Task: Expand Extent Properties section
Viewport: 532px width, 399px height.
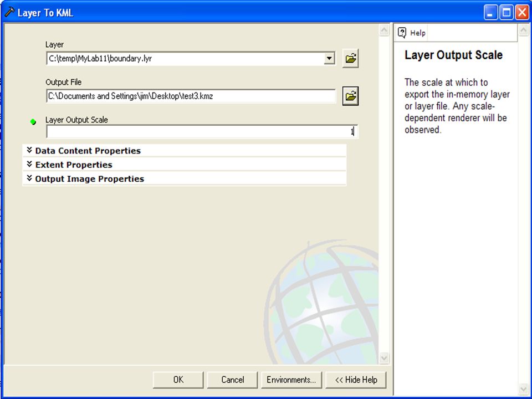Action: (184, 165)
